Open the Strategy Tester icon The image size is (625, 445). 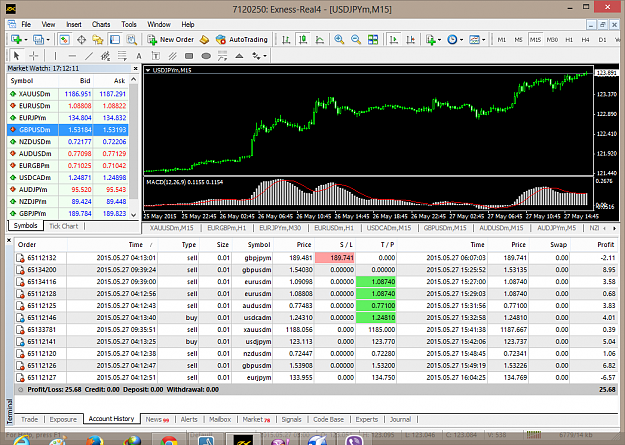(x=132, y=39)
